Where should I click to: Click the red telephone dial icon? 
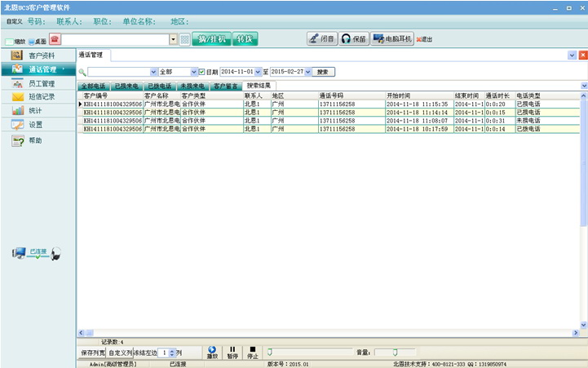pos(55,39)
